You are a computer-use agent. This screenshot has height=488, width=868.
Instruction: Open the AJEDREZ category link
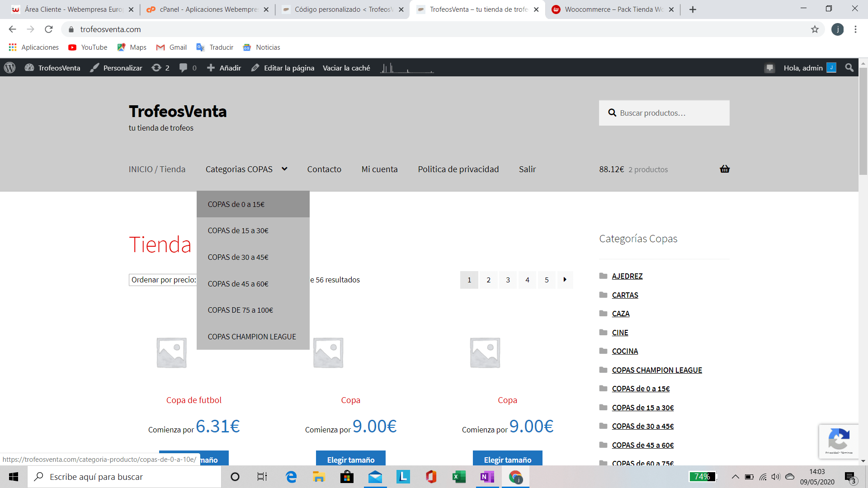click(x=627, y=276)
